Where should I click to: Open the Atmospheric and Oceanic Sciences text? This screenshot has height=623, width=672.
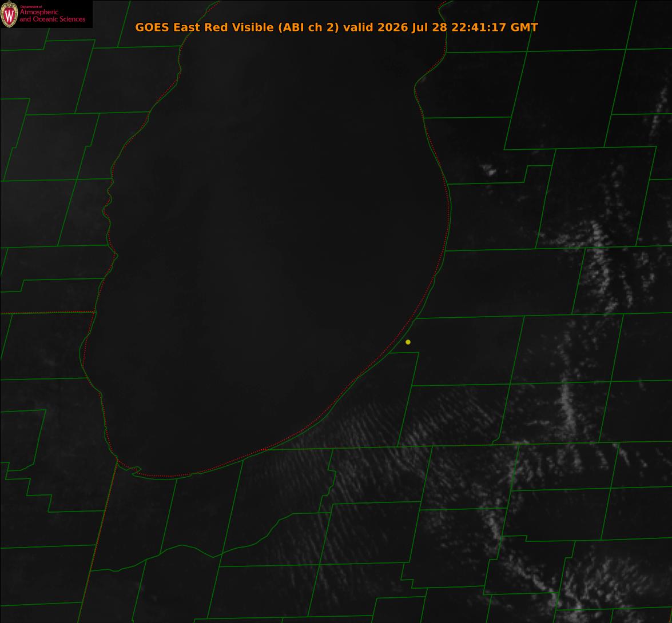click(x=52, y=15)
